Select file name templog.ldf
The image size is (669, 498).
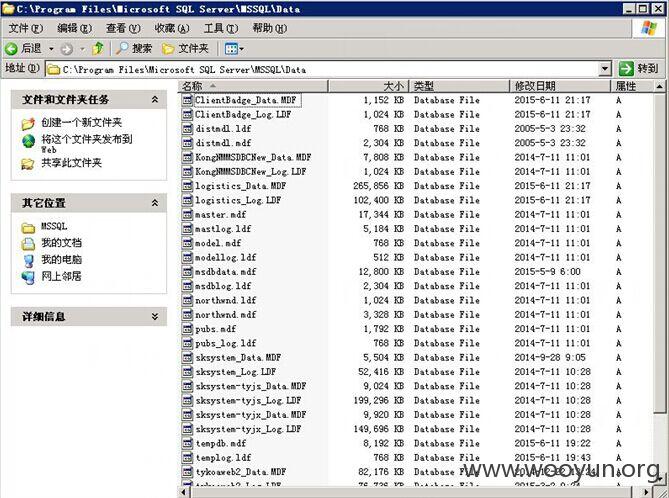[223, 458]
